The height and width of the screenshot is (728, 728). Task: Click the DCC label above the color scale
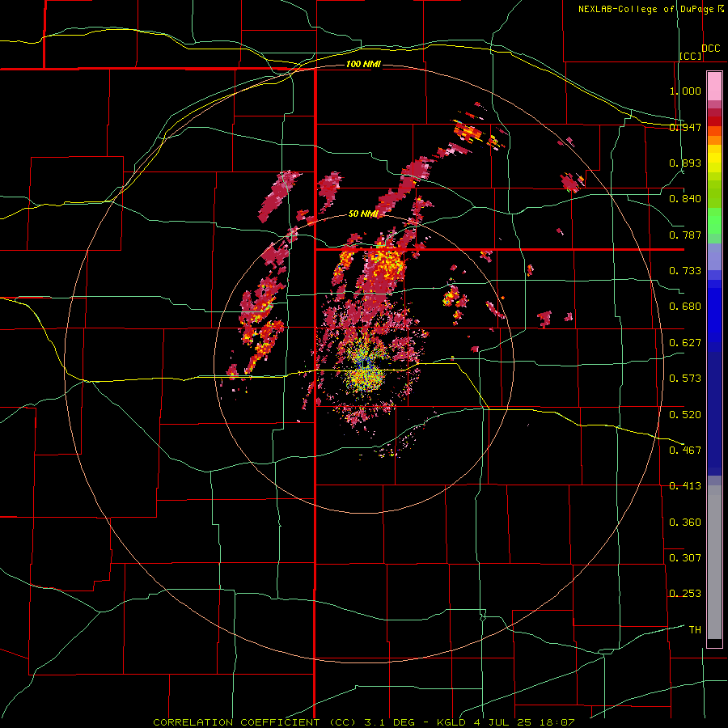[710, 49]
